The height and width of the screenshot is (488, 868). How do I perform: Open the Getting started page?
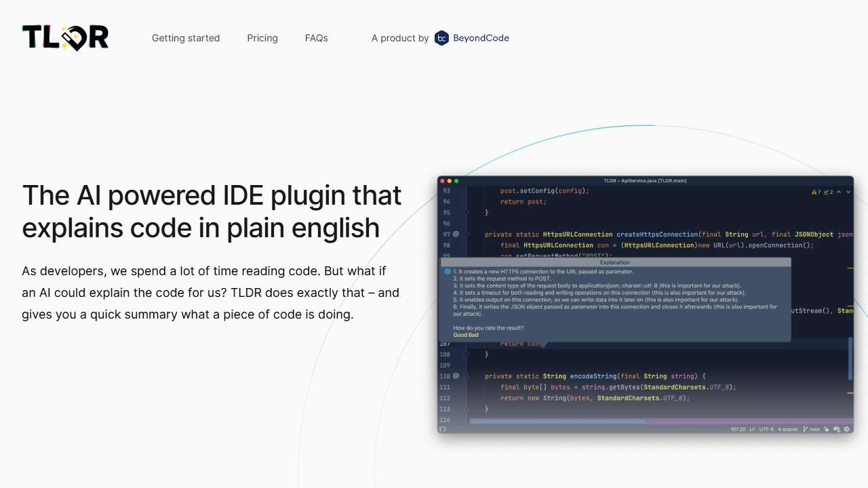[186, 38]
